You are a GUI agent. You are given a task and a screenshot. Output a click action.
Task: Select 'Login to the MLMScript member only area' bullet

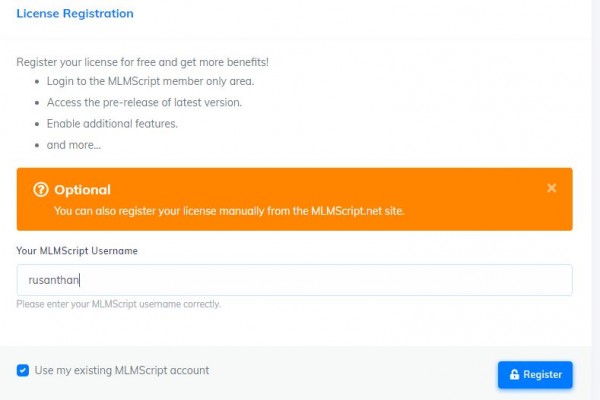point(150,81)
